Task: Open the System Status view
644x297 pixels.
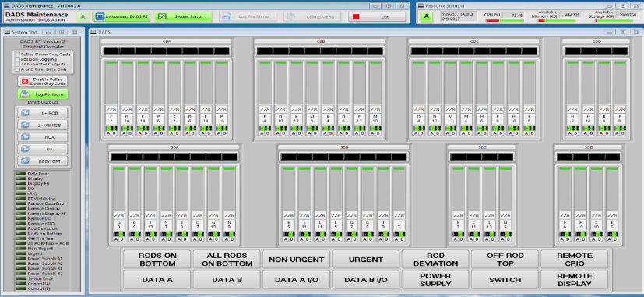Action: (183, 17)
